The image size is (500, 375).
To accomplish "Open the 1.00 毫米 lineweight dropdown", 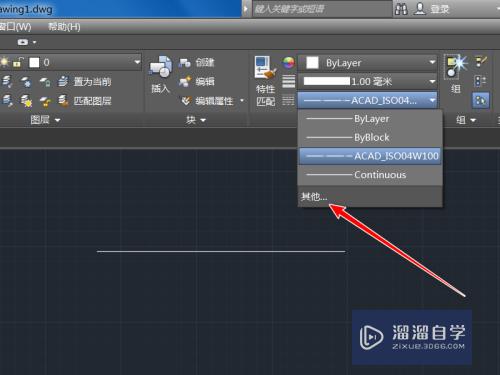I will [x=367, y=81].
